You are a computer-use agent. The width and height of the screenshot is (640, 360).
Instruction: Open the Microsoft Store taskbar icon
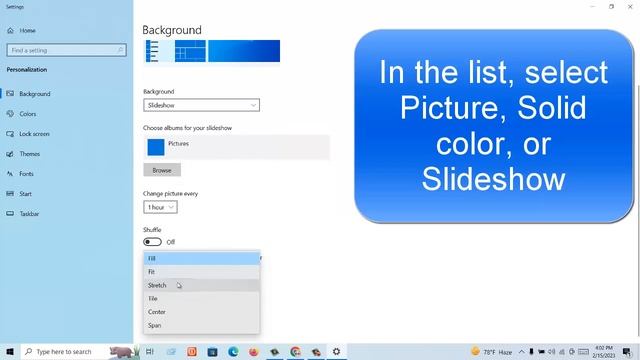pyautogui.click(x=212, y=351)
